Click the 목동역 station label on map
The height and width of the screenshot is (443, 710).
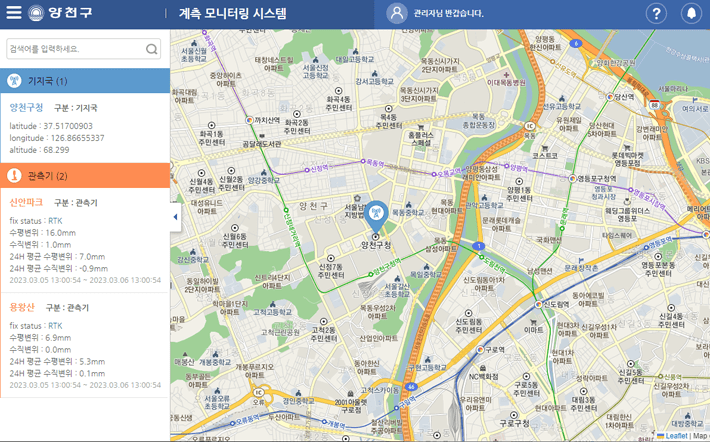point(376,163)
